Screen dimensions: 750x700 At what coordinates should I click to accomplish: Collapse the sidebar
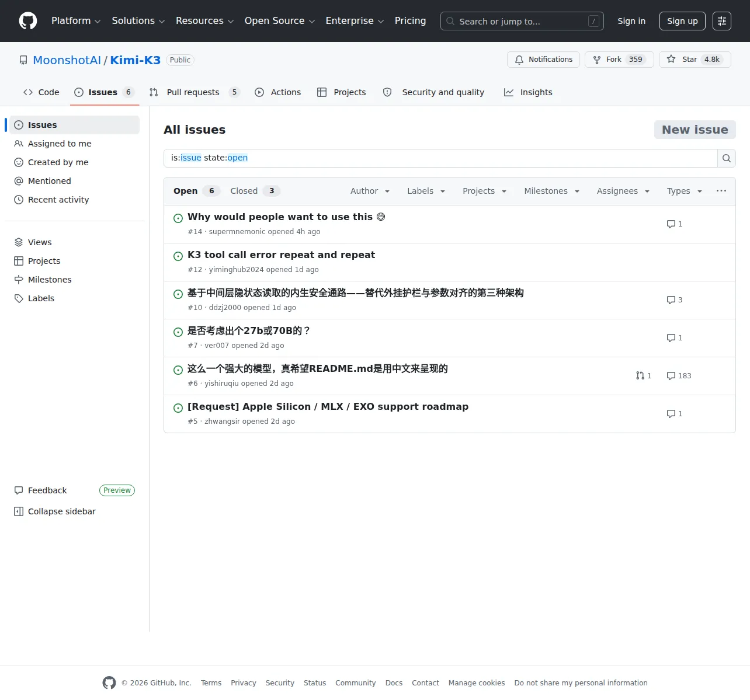pyautogui.click(x=74, y=511)
